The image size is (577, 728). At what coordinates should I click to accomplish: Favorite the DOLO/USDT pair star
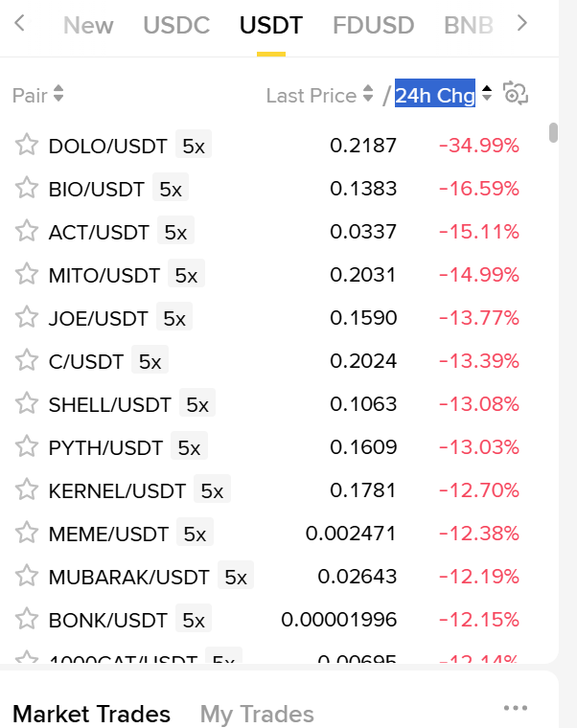pos(27,146)
